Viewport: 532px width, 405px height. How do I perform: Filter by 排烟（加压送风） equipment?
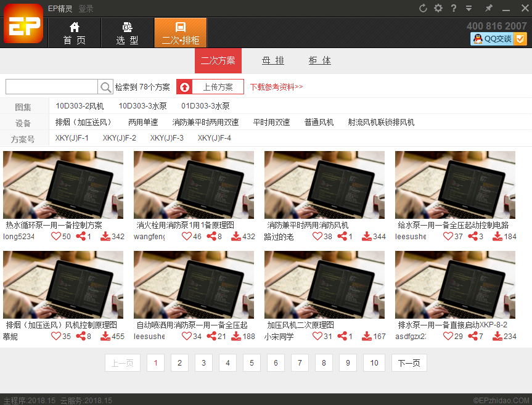click(84, 122)
